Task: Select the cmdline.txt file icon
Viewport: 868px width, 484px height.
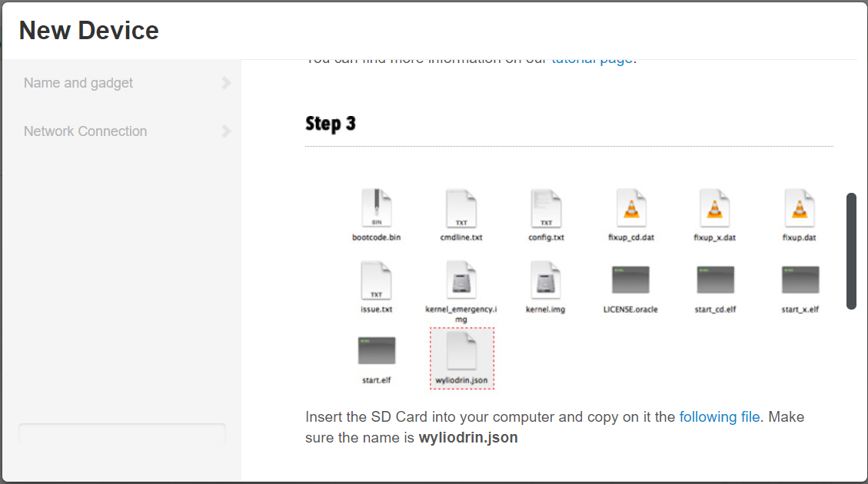Action: coord(461,207)
